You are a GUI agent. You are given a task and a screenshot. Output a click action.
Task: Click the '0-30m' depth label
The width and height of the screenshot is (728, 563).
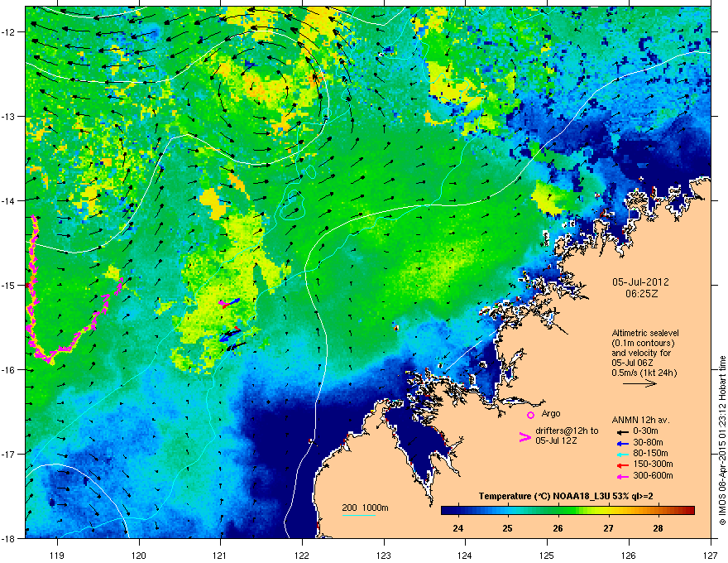click(646, 431)
